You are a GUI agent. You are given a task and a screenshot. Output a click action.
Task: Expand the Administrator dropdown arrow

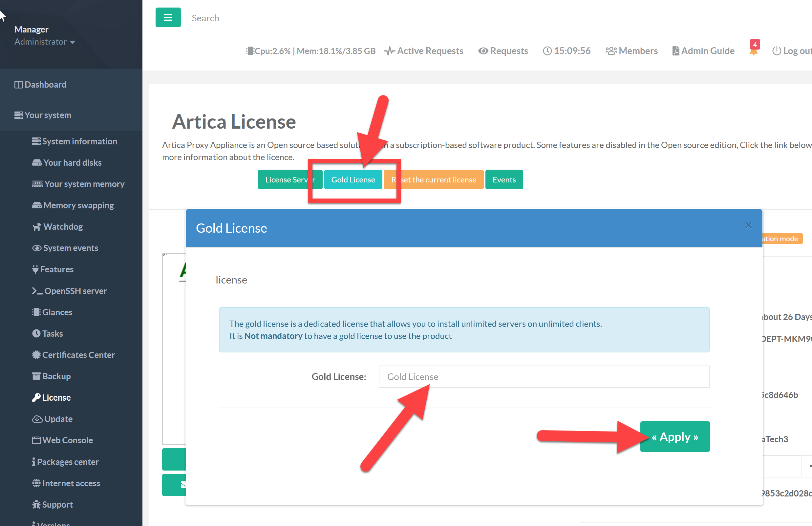pos(72,42)
